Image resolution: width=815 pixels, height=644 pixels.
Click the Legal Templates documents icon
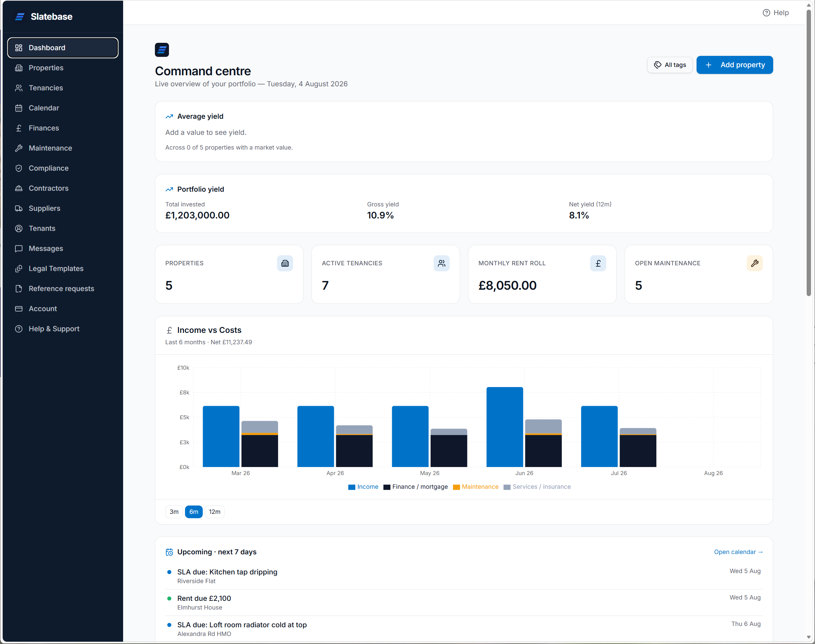click(18, 268)
